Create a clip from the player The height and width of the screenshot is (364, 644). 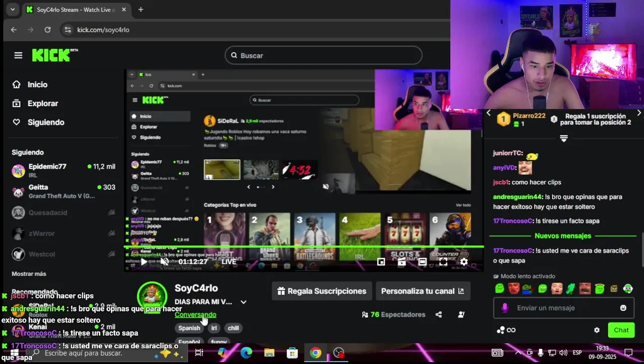[x=402, y=262]
